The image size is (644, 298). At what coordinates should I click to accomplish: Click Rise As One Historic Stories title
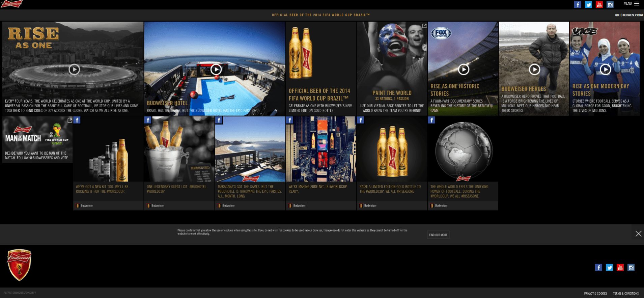point(455,90)
